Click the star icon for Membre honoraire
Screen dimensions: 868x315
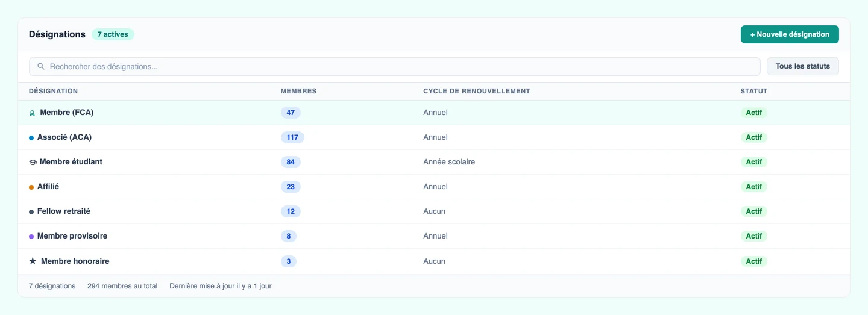33,261
